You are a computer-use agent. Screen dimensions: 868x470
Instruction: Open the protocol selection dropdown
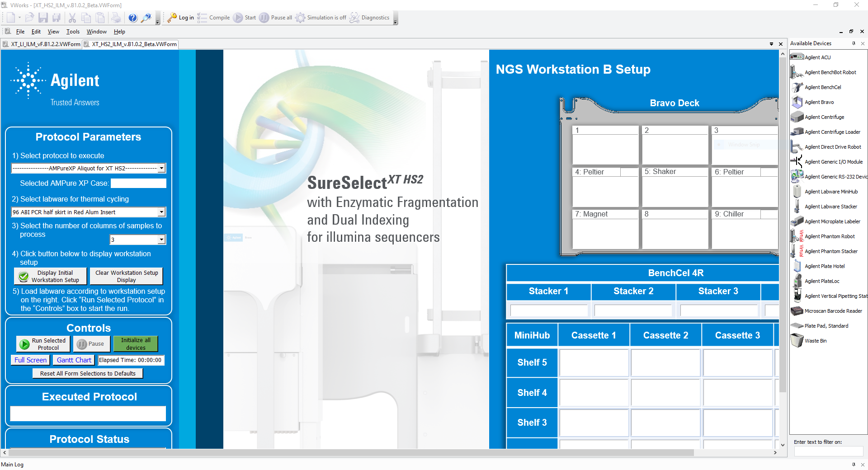click(161, 168)
